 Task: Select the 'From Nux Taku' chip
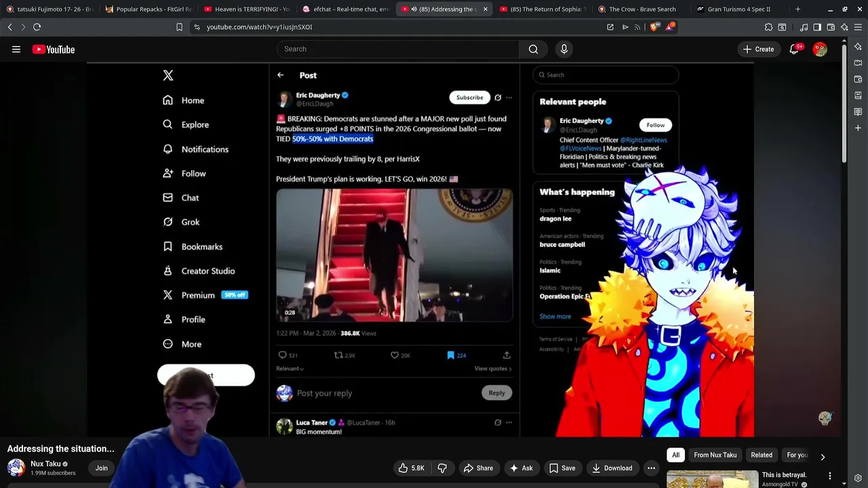[715, 455]
